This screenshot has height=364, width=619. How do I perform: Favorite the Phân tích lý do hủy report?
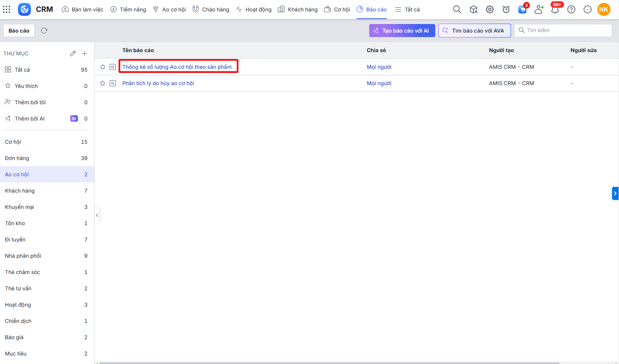(103, 83)
